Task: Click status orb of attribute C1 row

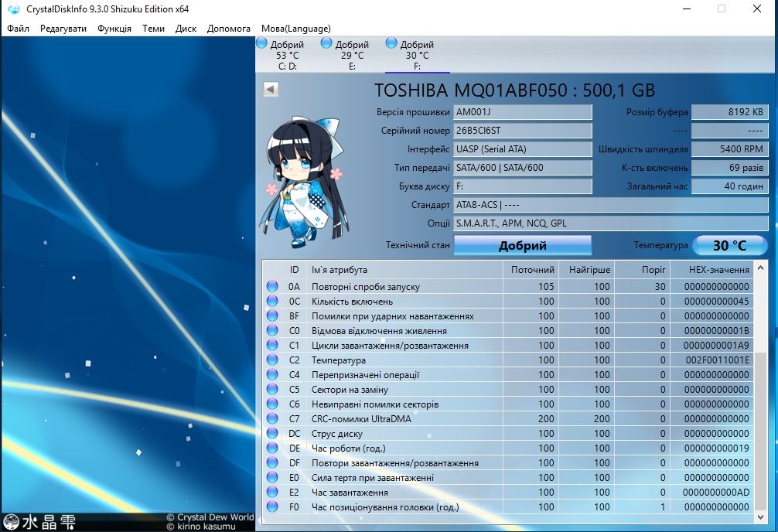Action: tap(272, 345)
